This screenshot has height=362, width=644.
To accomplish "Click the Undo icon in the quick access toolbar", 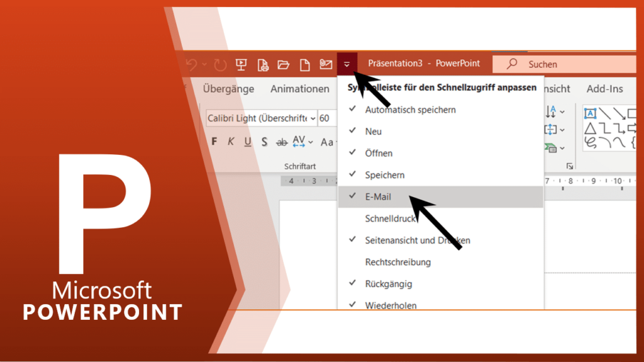I will pyautogui.click(x=191, y=65).
